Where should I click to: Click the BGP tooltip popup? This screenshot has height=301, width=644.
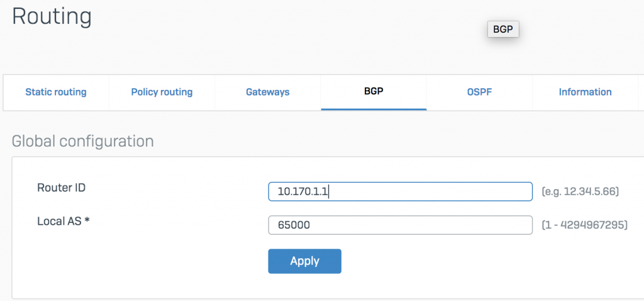503,30
